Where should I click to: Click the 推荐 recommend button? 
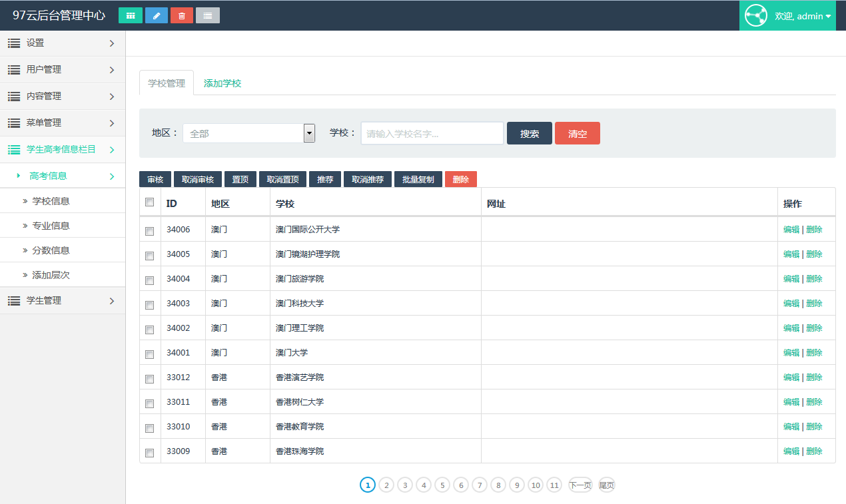pos(325,179)
